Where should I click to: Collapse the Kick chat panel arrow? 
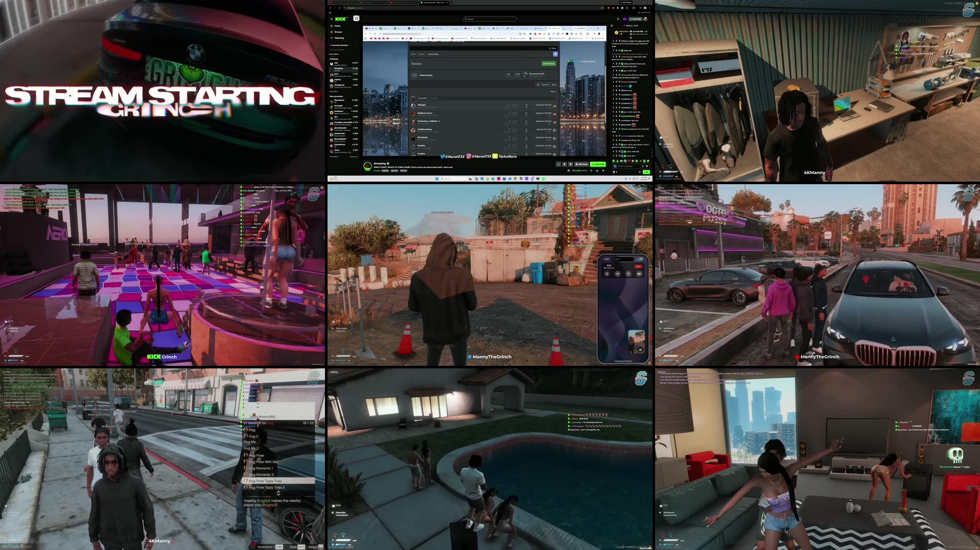[612, 26]
